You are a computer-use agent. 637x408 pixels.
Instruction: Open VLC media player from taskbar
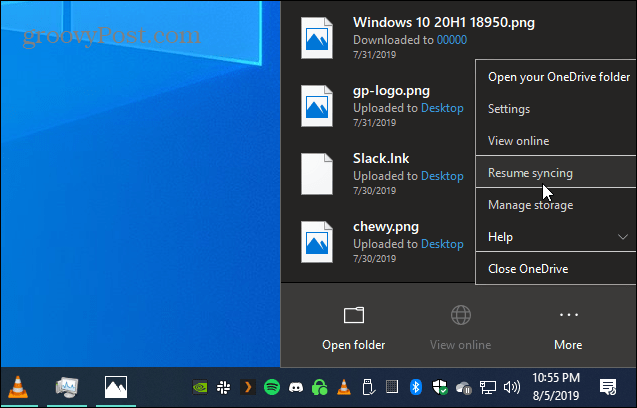click(18, 387)
